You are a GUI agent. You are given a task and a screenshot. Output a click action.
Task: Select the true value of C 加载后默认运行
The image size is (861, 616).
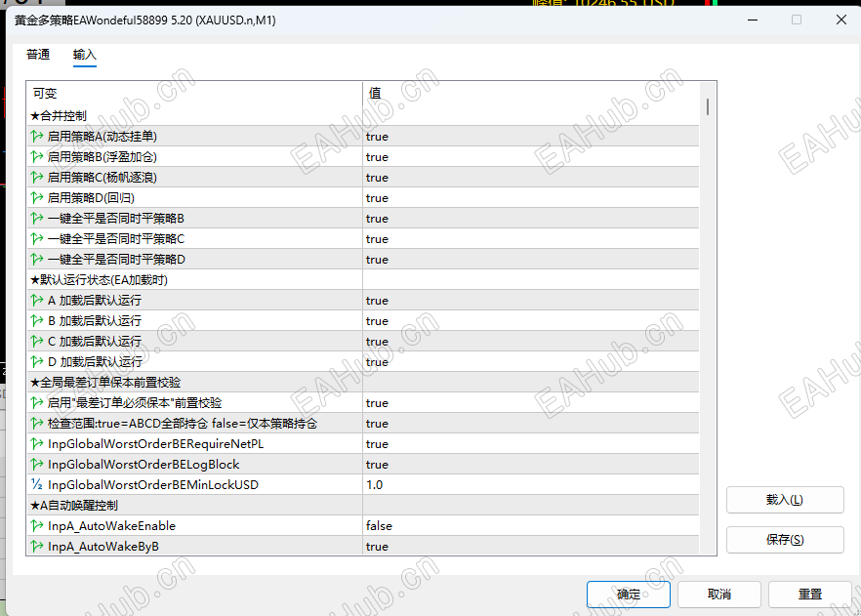[377, 342]
